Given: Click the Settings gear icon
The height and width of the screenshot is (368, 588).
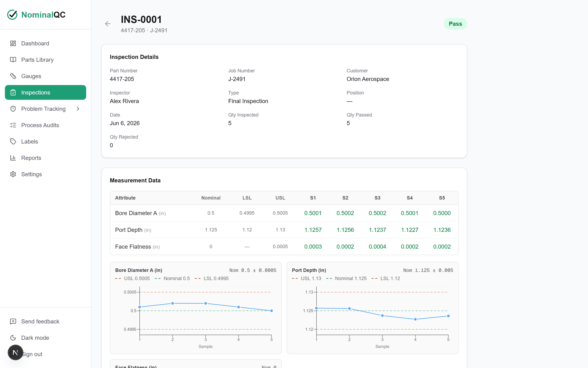Looking at the screenshot, I should pos(13,174).
